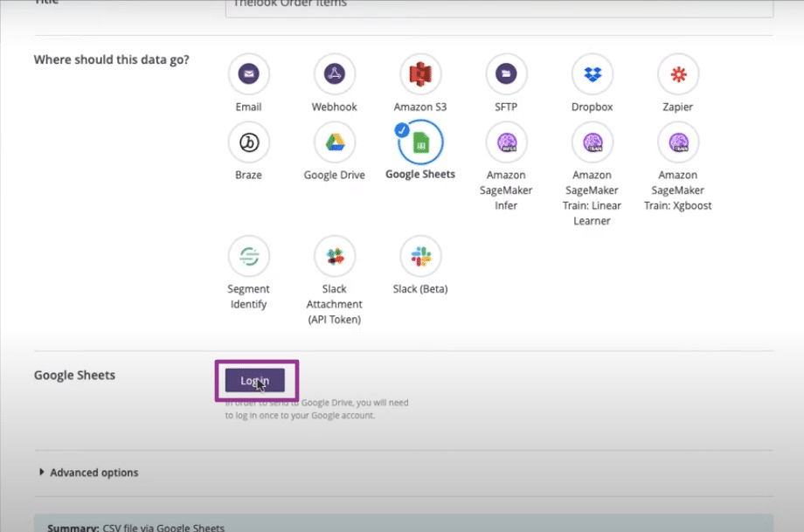The image size is (804, 532).
Task: Pick Amazon S3 as the destination
Action: (420, 73)
